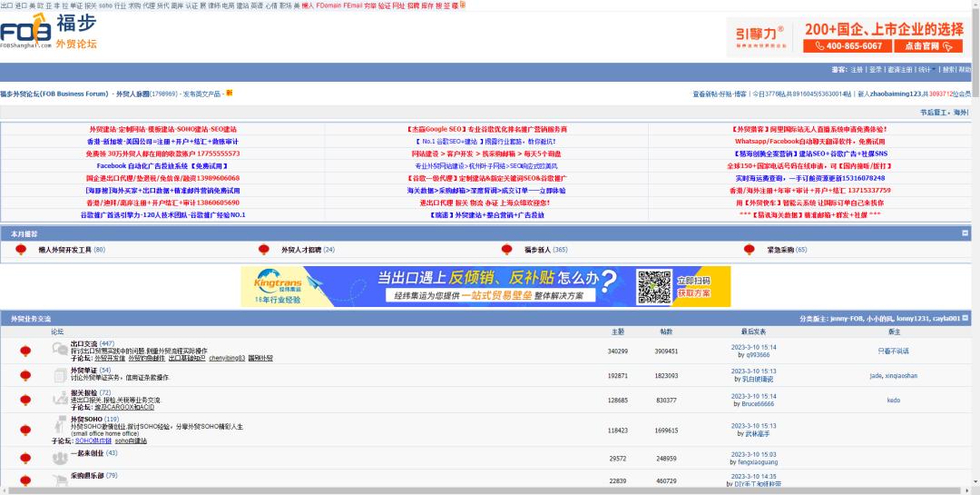Click person icon of 外贸SOHO forum
This screenshot has height=495, width=980.
click(x=60, y=423)
